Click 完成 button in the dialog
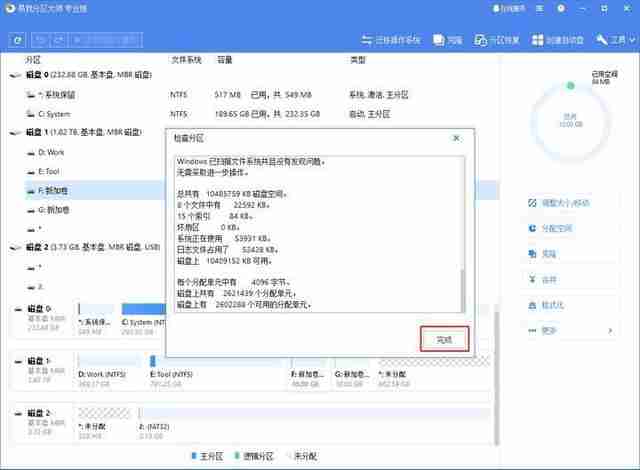This screenshot has height=470, width=640. (x=444, y=340)
